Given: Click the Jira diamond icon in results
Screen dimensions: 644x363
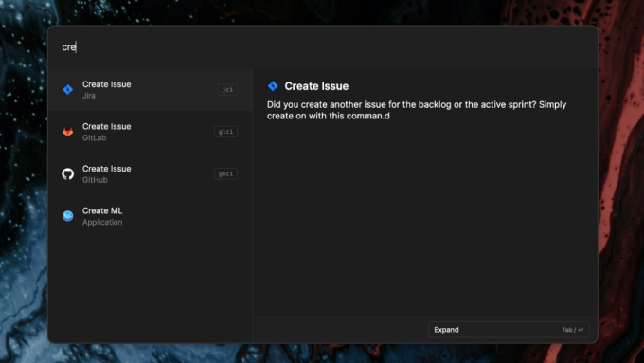Looking at the screenshot, I should [68, 90].
